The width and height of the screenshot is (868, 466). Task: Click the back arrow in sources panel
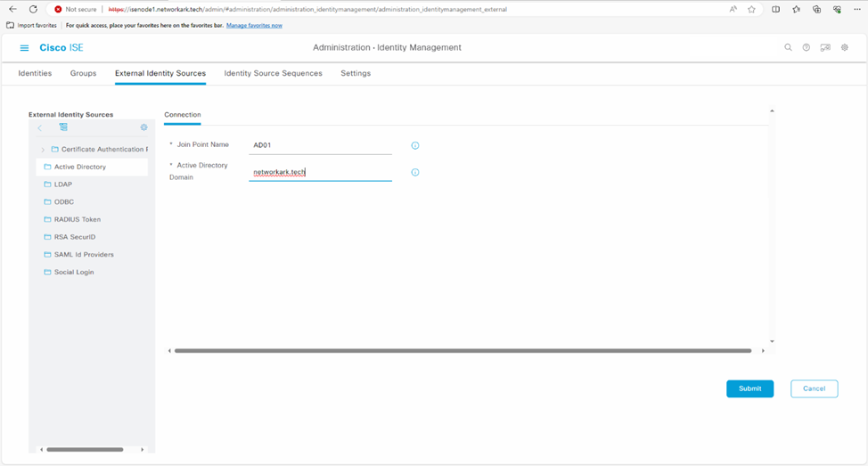[40, 127]
